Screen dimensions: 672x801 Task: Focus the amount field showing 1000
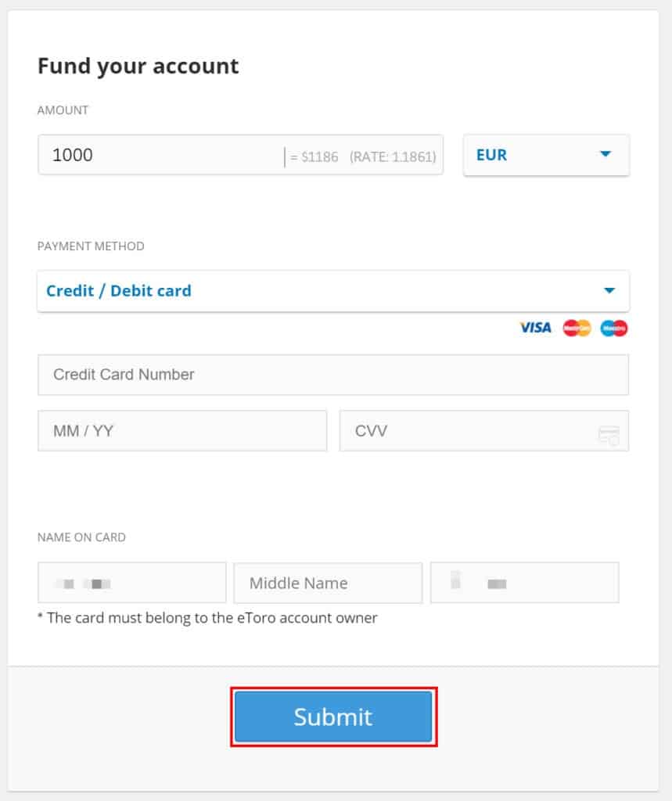pos(240,155)
